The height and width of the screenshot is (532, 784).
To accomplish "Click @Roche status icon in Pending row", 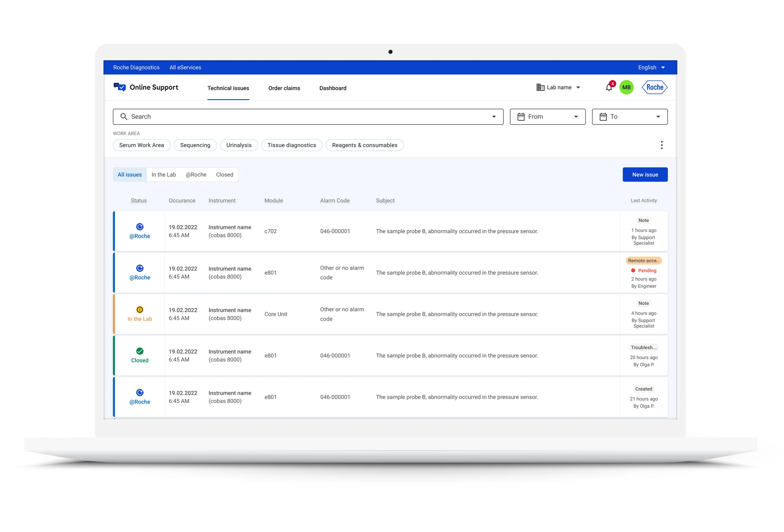I will pos(140,268).
